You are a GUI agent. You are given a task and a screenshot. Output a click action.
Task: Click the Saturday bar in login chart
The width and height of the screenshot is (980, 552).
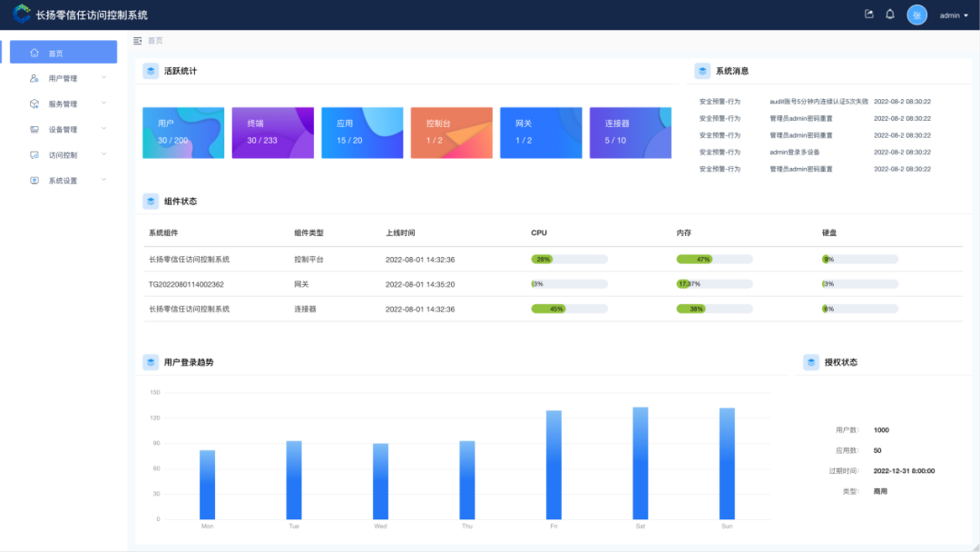point(641,463)
